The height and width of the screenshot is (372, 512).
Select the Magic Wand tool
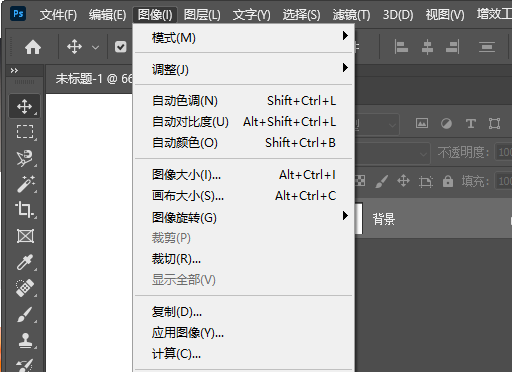(25, 184)
